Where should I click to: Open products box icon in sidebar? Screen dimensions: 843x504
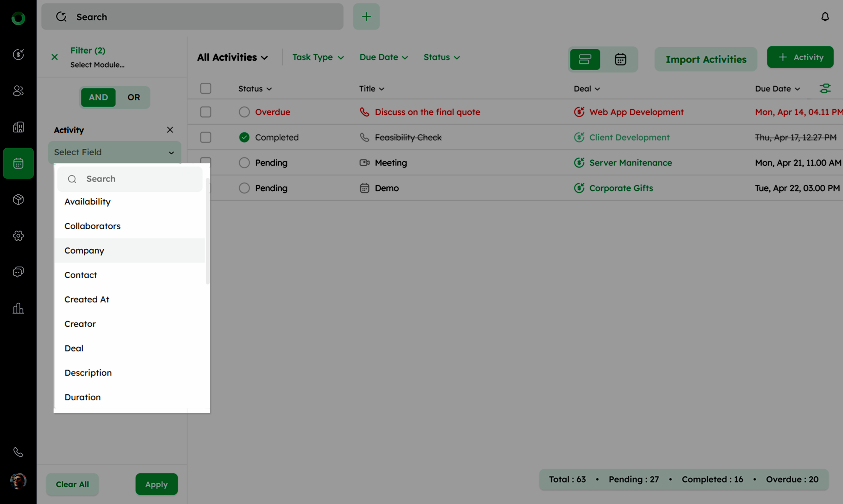pyautogui.click(x=18, y=199)
